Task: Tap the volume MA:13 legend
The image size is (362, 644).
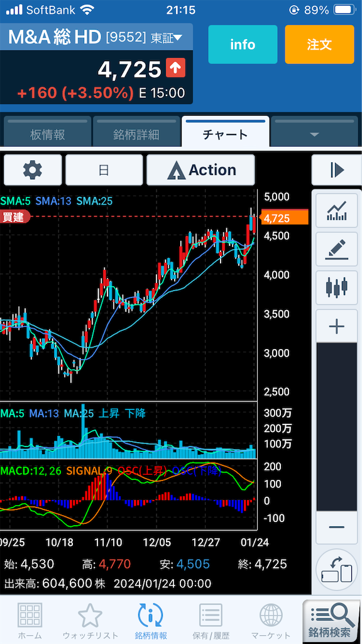Action: pos(43,413)
